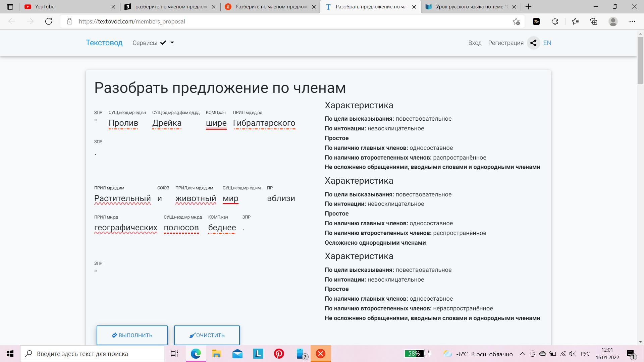
Task: Switch site language to EN
Action: tap(547, 43)
